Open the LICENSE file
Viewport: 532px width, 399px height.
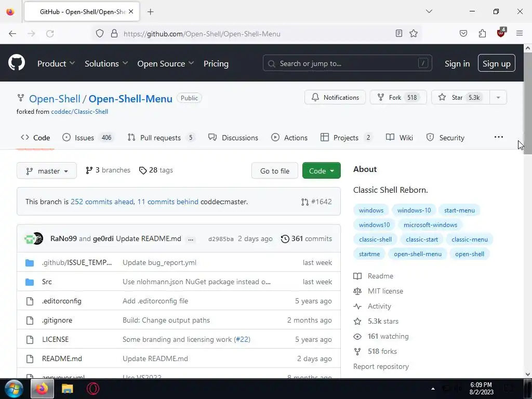pyautogui.click(x=55, y=339)
